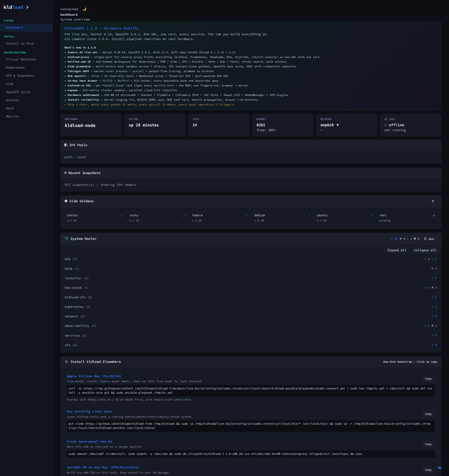Click the kldload logo in the sidebar
Image resolution: width=449 pixels, height=476 pixels.
point(16,7)
